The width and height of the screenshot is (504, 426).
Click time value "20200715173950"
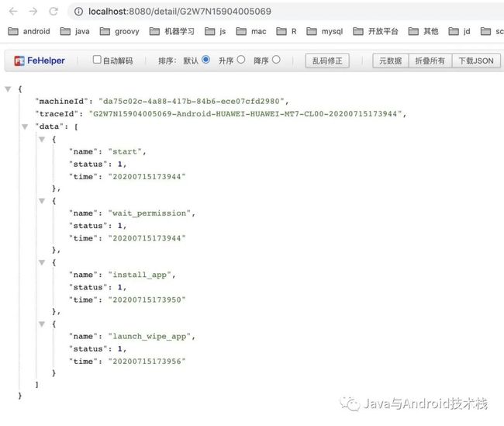coord(147,300)
